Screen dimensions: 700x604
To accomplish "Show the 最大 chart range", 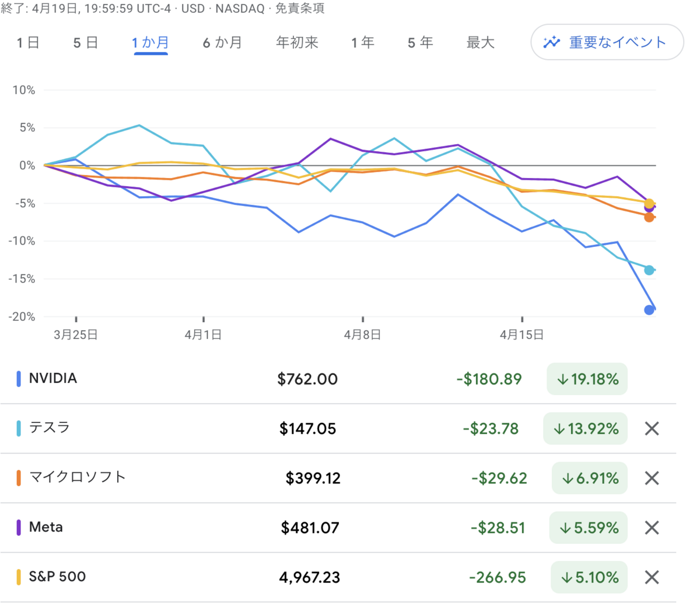I will tap(481, 43).
